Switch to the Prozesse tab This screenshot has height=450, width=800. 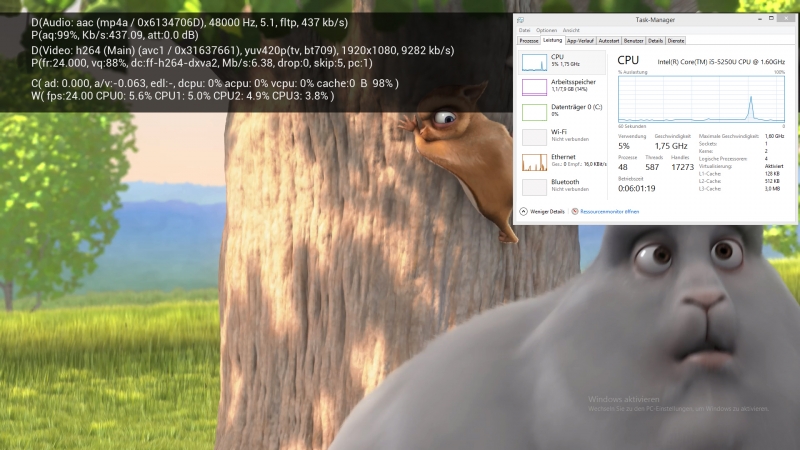(x=529, y=41)
